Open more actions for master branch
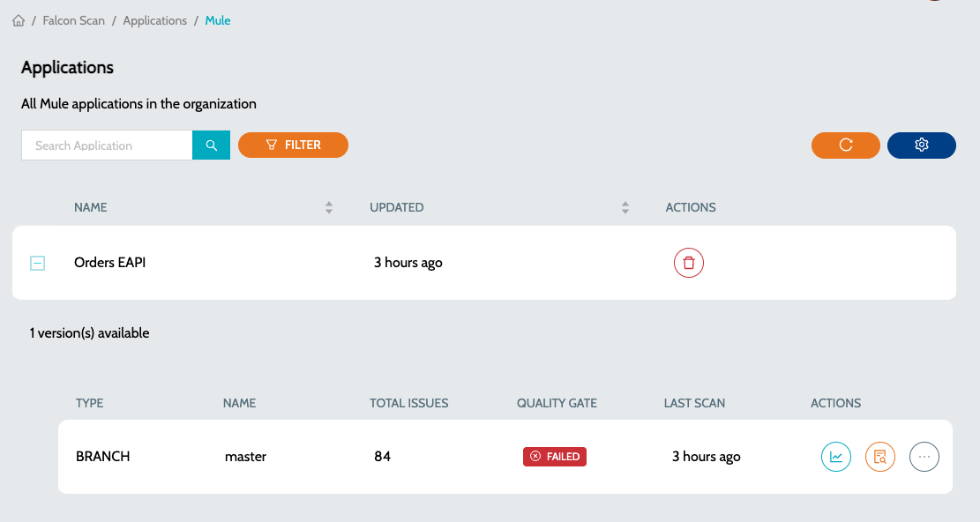Image resolution: width=980 pixels, height=522 pixels. (924, 457)
